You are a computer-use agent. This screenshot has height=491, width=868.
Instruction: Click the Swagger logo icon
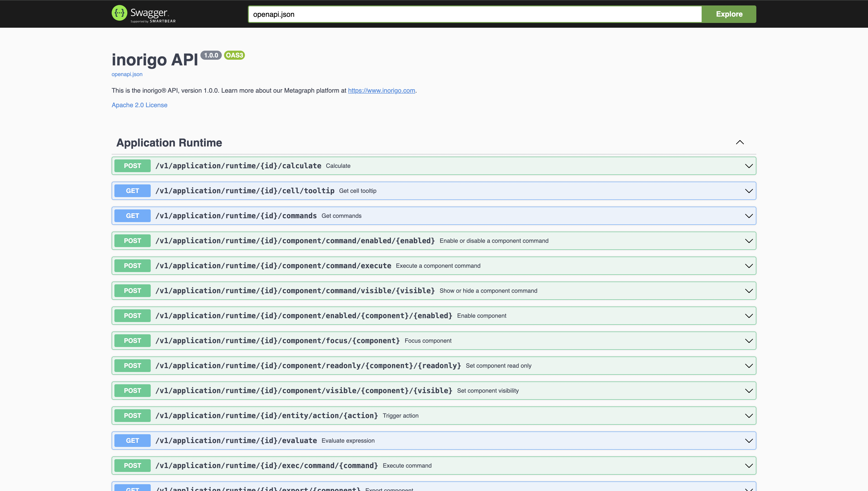(119, 13)
